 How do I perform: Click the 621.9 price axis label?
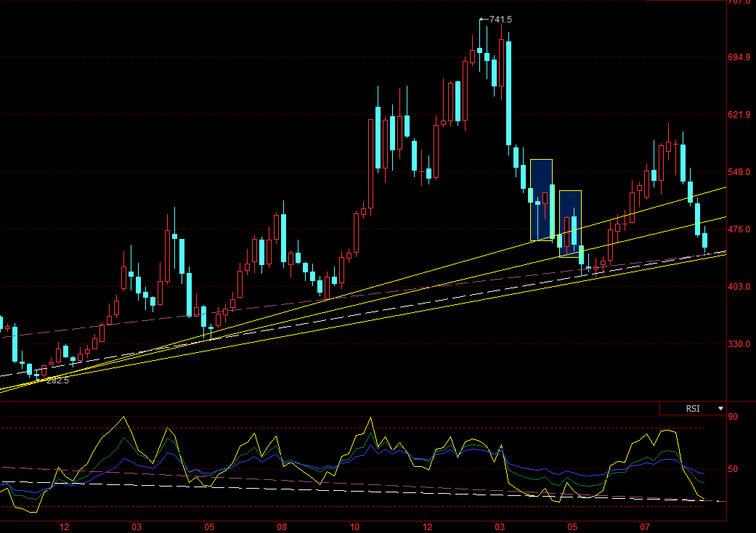coord(739,115)
